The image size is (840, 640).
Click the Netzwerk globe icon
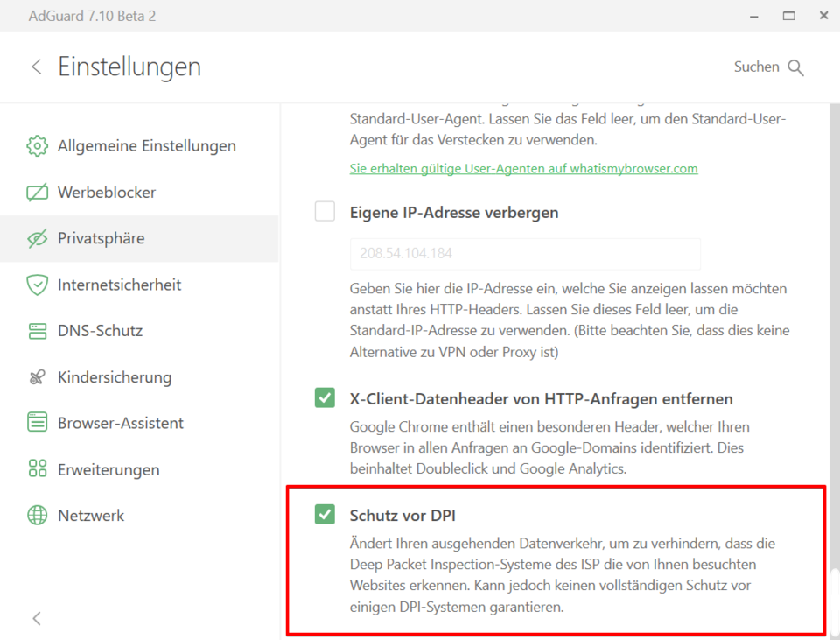click(37, 515)
